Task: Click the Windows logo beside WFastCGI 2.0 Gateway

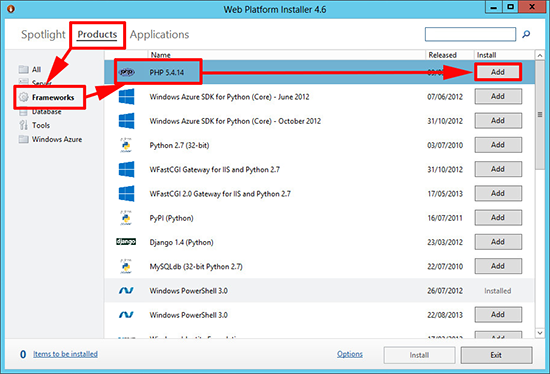Action: point(126,193)
